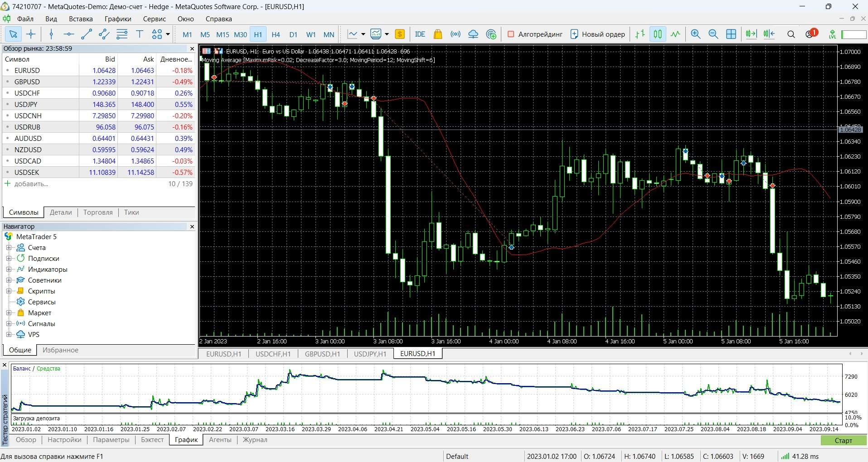Switch to Тики tab

tap(131, 212)
